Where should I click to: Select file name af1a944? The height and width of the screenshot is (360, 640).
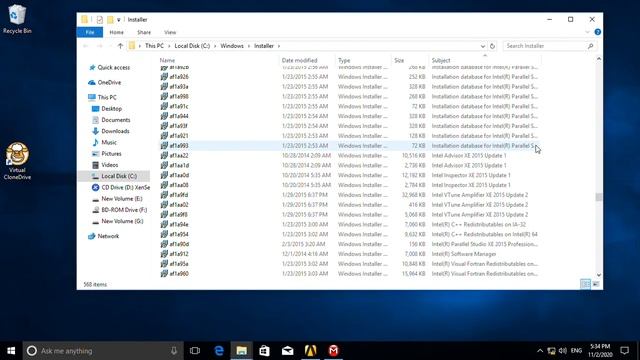(x=179, y=116)
